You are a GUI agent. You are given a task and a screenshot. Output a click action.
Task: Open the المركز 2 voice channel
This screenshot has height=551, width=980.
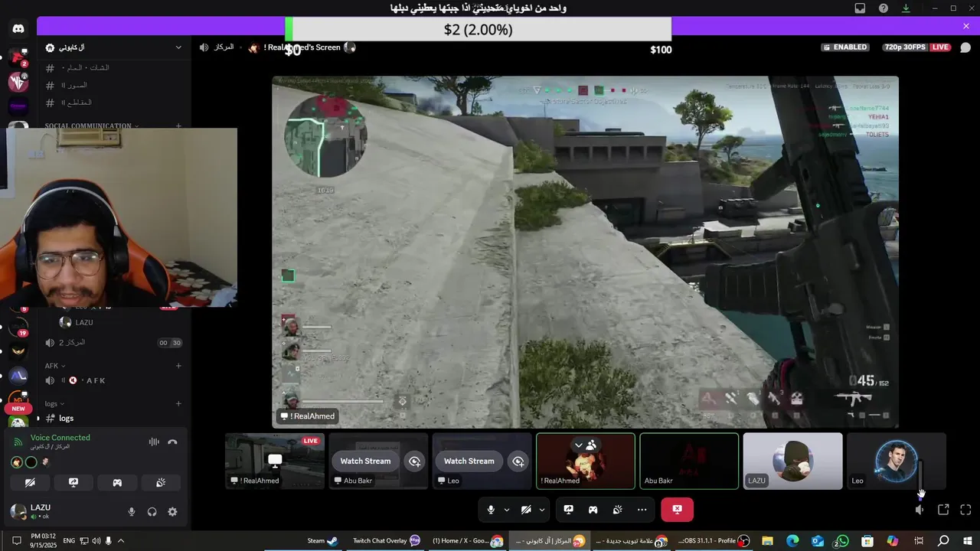point(113,343)
